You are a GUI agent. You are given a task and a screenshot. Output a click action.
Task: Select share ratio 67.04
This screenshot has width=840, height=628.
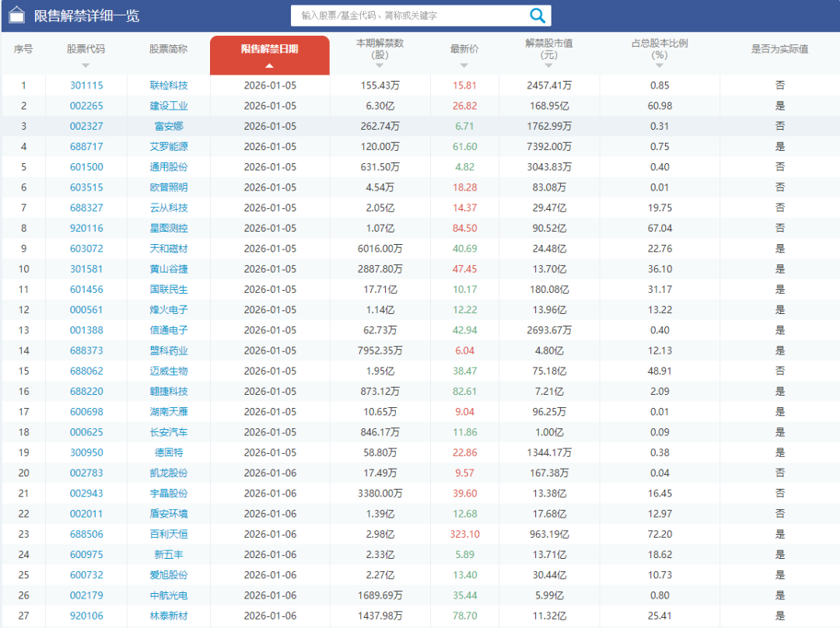660,228
